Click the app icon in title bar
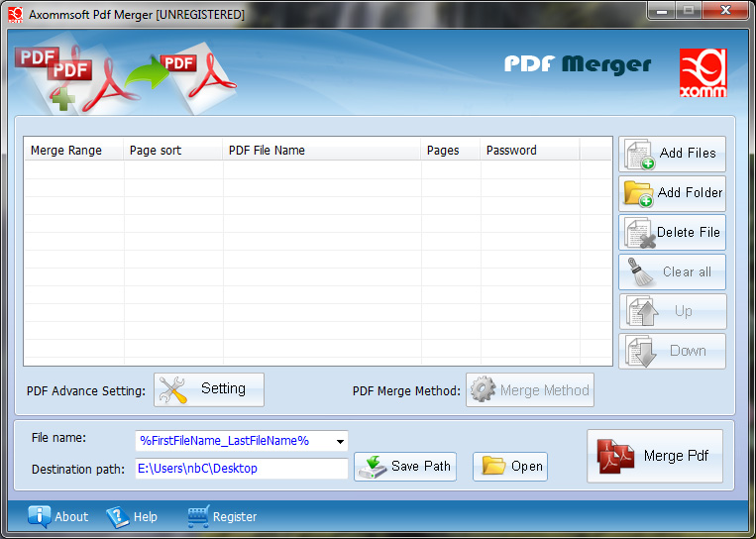Screen dimensions: 756x539 coord(16,15)
